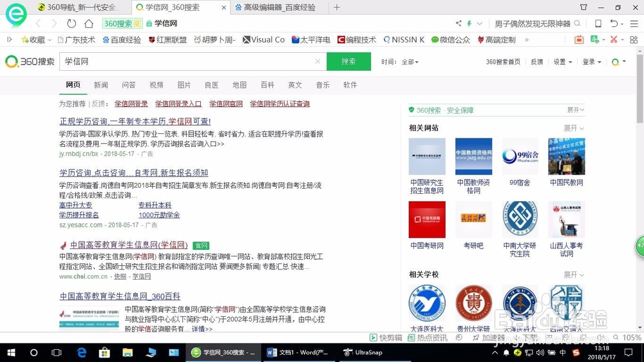
Task: Click the back navigation arrow
Action: click(38, 23)
